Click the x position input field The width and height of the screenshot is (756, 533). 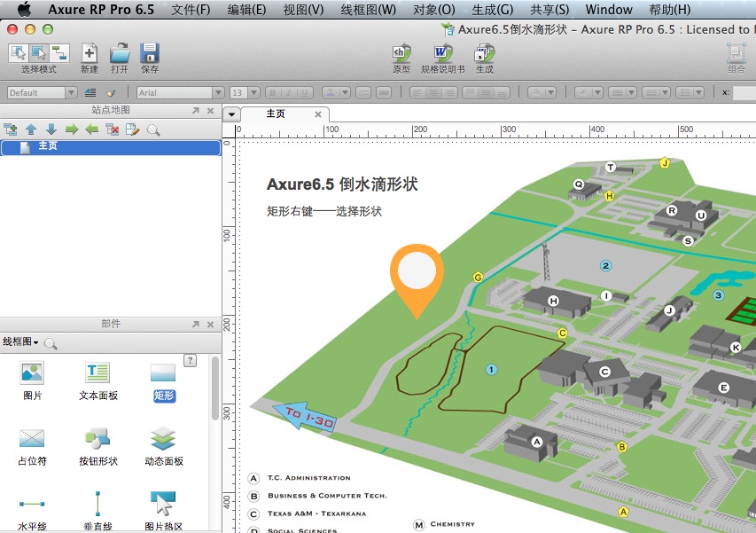click(x=744, y=92)
